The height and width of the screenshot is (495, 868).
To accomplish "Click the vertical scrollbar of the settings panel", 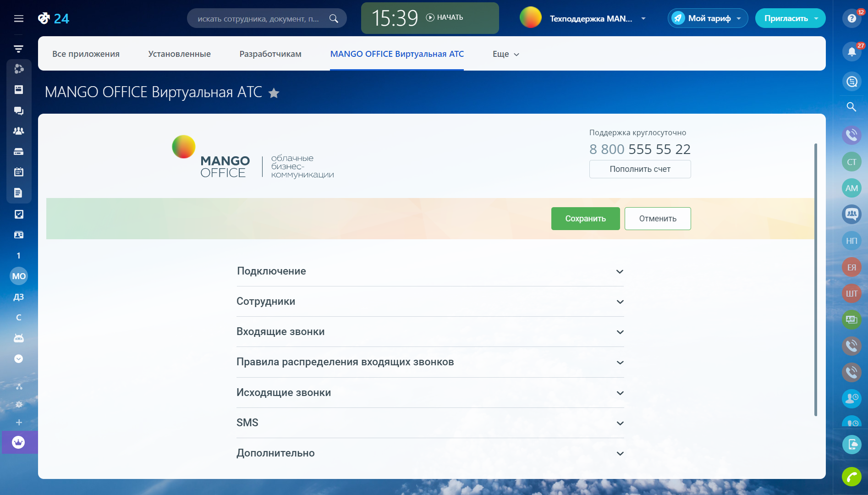I will click(816, 280).
